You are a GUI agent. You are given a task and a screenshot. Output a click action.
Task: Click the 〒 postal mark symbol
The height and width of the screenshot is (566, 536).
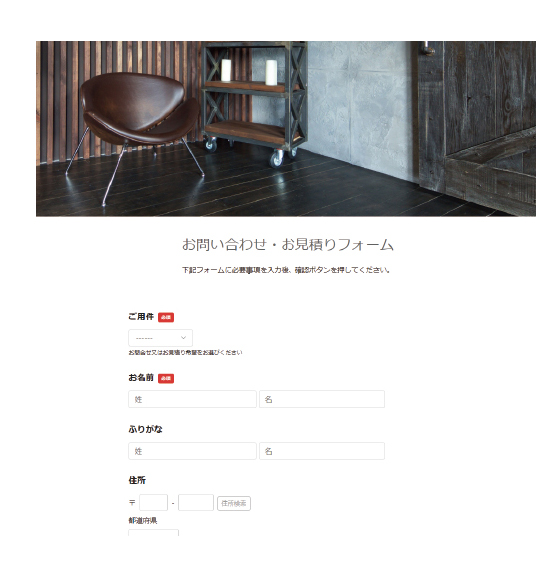[x=132, y=503]
